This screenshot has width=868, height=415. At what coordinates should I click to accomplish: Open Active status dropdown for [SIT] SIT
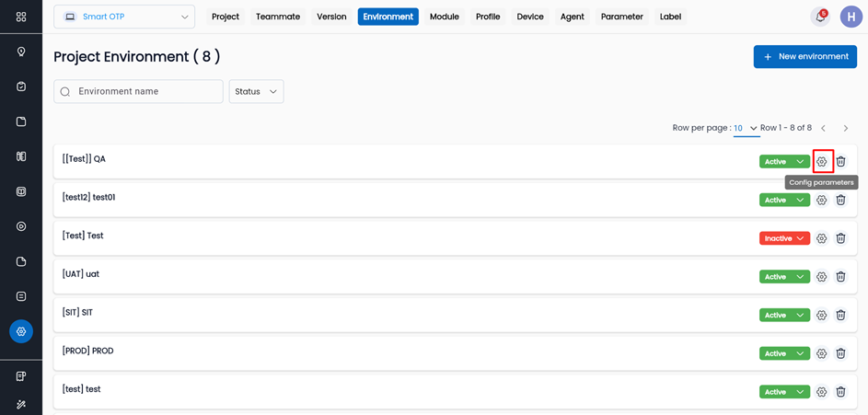[x=784, y=315]
